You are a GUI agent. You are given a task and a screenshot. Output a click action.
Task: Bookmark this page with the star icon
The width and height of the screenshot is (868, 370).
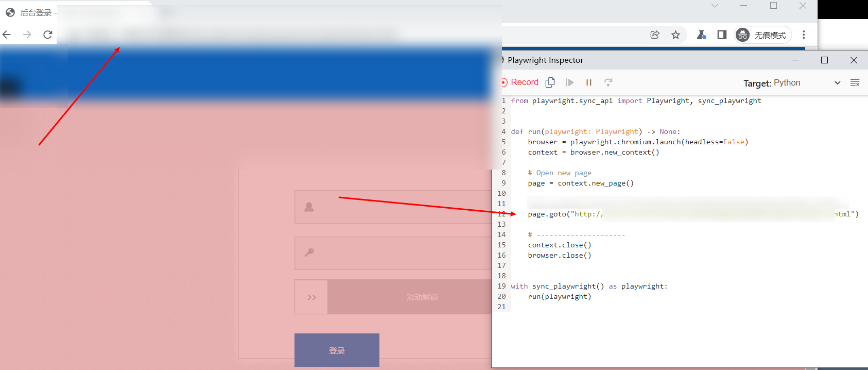675,35
